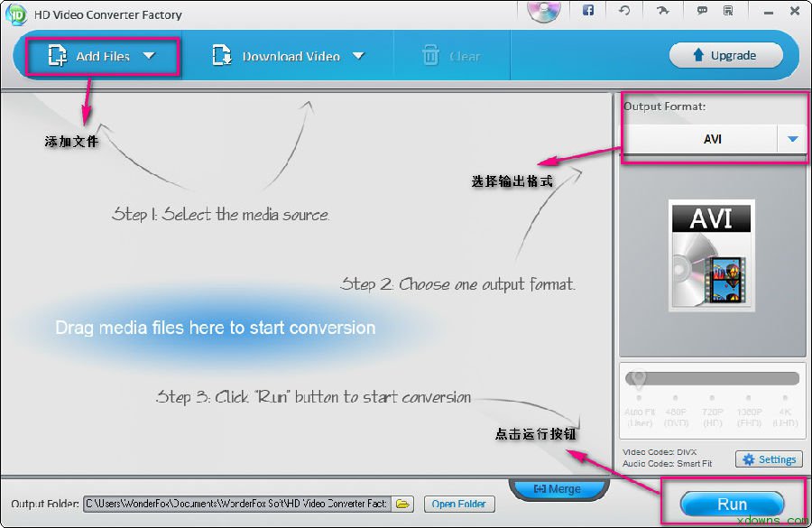This screenshot has height=528, width=812.
Task: Set resolution slider to 720P (HD)
Action: (713, 398)
